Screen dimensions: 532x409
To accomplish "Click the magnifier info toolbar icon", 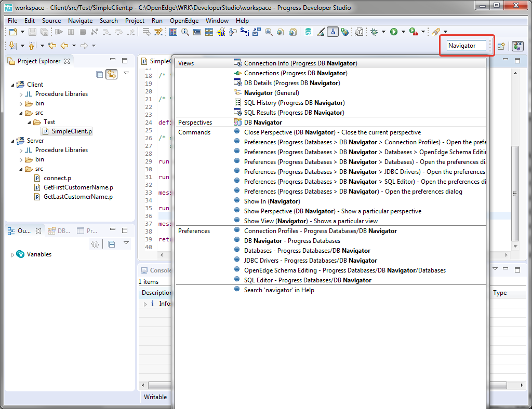I will (185, 32).
